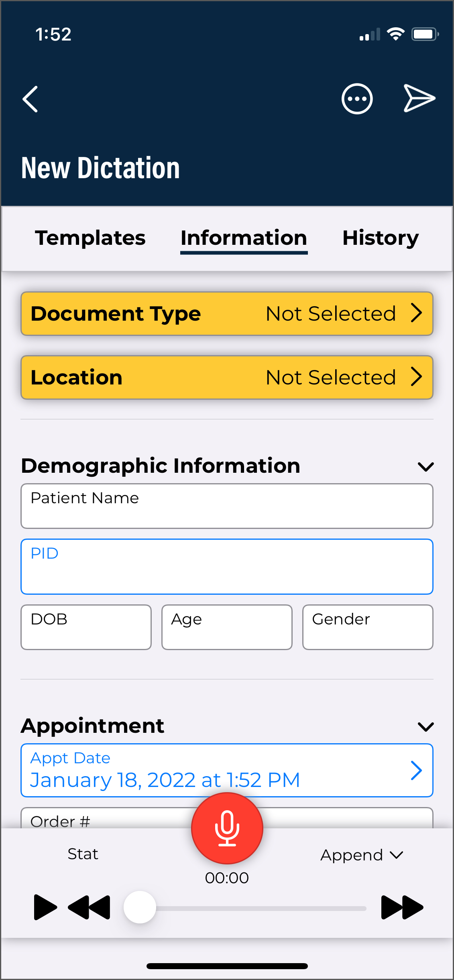Open the Appt Date picker
The height and width of the screenshot is (980, 454).
(x=227, y=770)
